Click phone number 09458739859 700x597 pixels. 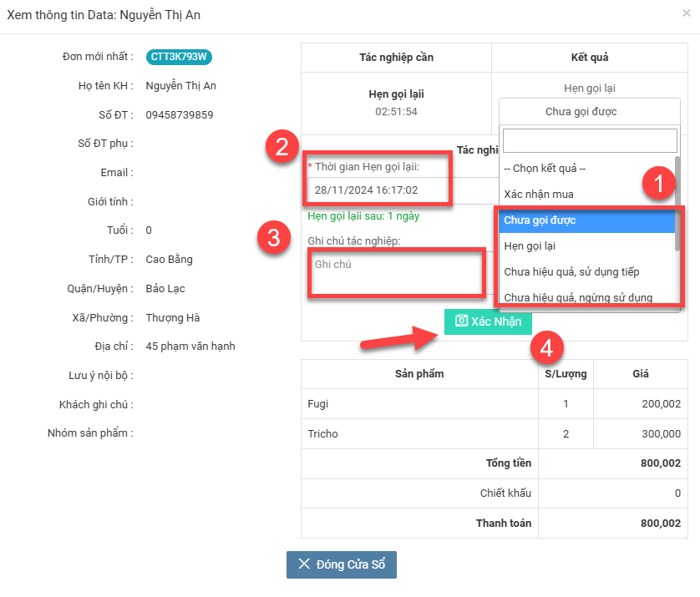pyautogui.click(x=180, y=114)
